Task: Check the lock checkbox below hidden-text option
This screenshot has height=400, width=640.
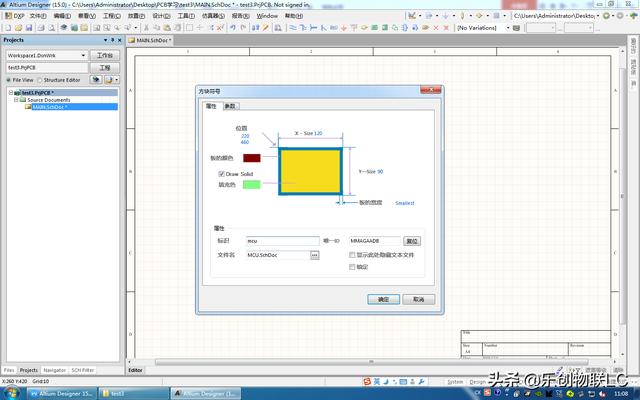Action: click(x=352, y=267)
